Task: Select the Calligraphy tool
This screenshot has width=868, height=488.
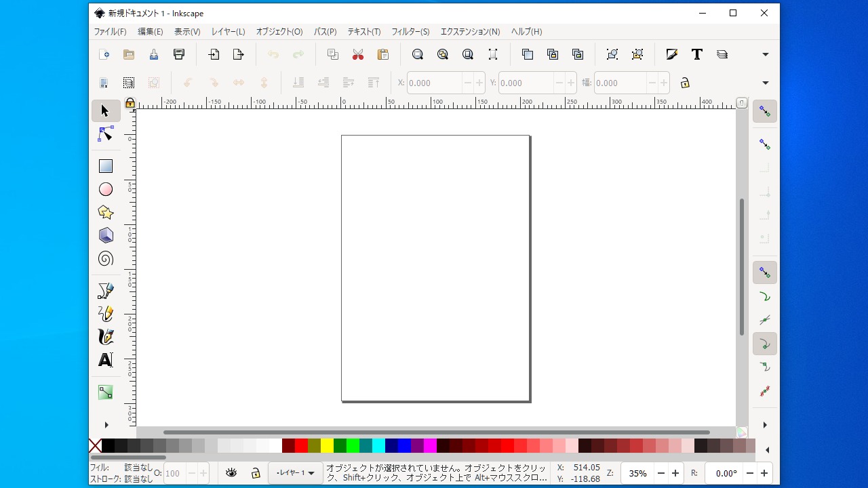Action: 105,337
